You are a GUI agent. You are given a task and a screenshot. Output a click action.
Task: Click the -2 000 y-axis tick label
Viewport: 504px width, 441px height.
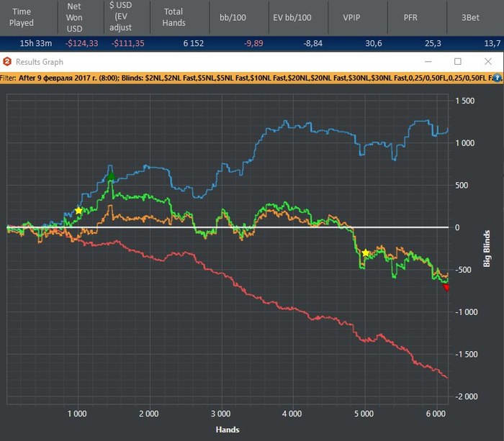coord(467,396)
